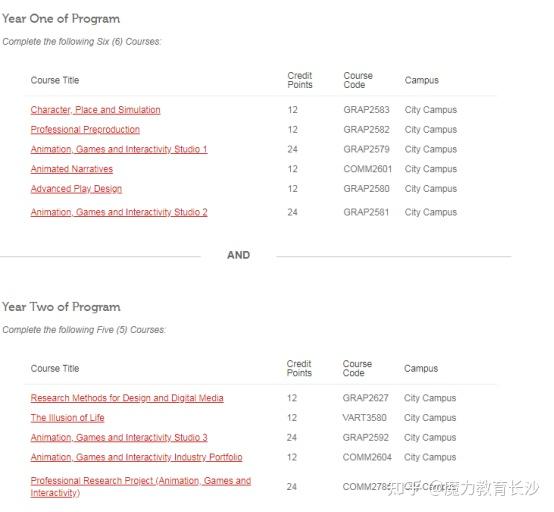The image size is (554, 512).
Task: Click the Year Two of Program heading
Action: click(61, 307)
